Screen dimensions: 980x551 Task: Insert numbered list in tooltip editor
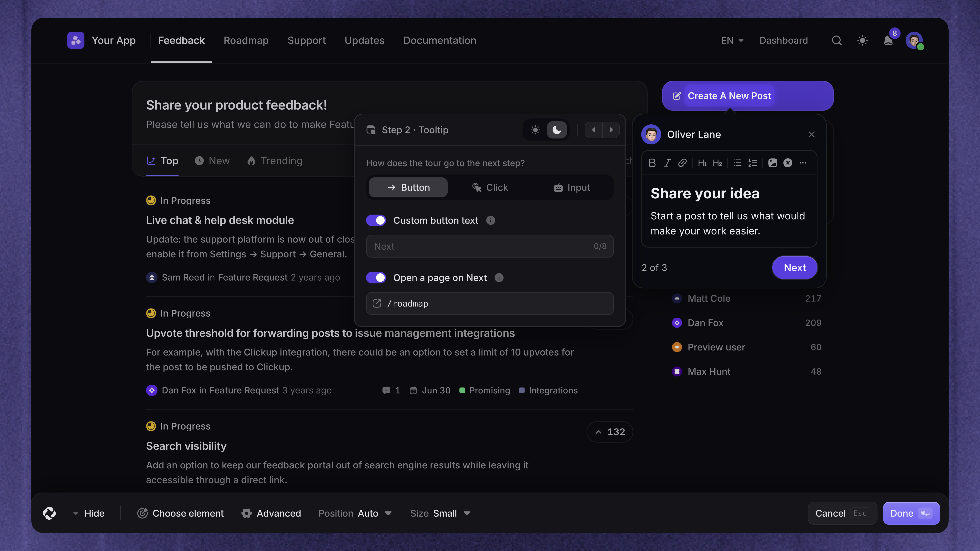752,163
